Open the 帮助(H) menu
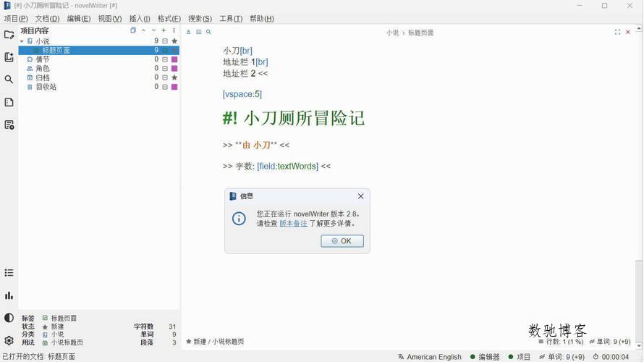Screen dimensions: 644x362 (x=262, y=19)
